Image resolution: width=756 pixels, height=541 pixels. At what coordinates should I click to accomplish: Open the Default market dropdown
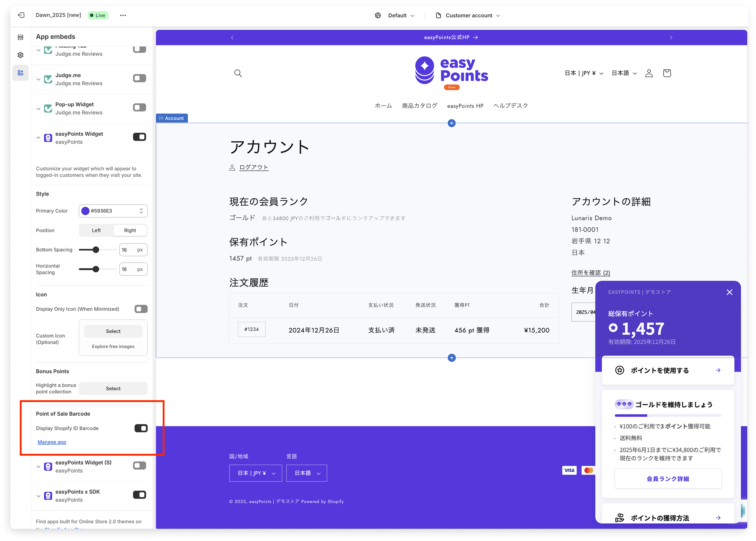401,15
